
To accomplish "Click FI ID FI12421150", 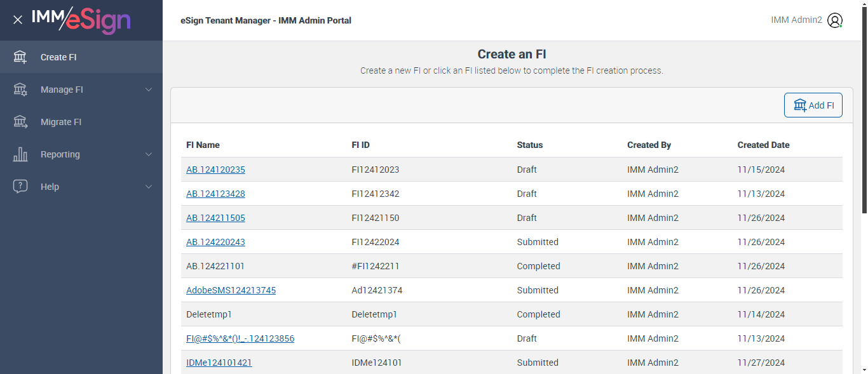I will pyautogui.click(x=376, y=218).
